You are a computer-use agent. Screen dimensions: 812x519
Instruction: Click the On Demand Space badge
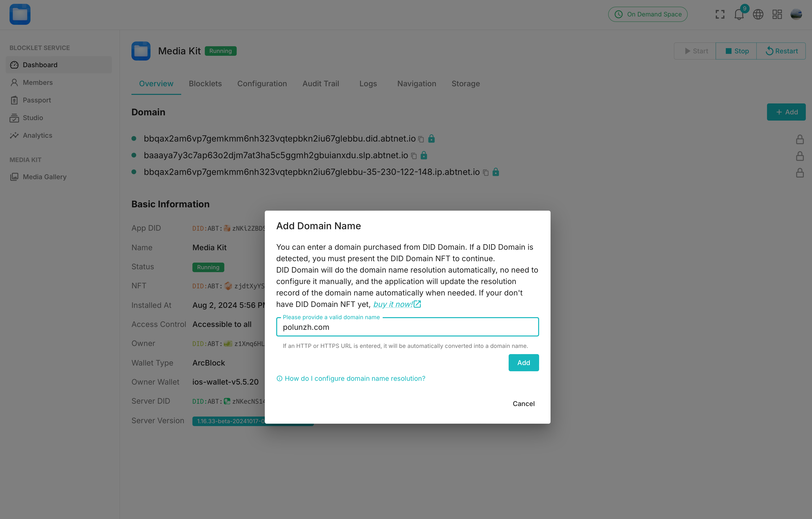(647, 14)
